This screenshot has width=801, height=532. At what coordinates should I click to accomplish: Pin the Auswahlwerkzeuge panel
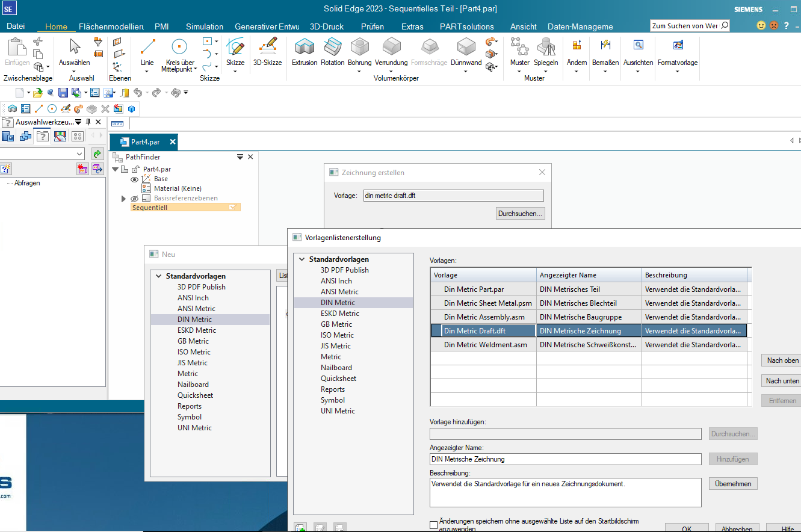(88, 122)
